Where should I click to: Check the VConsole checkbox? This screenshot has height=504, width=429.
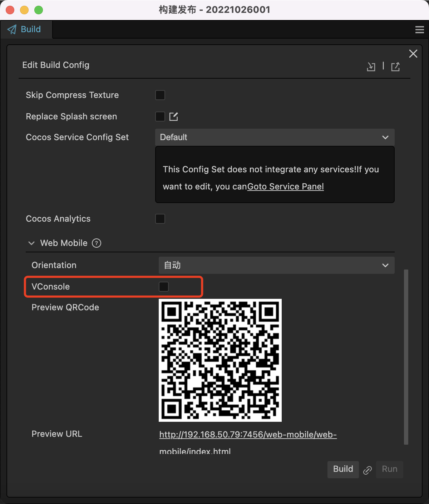[164, 287]
